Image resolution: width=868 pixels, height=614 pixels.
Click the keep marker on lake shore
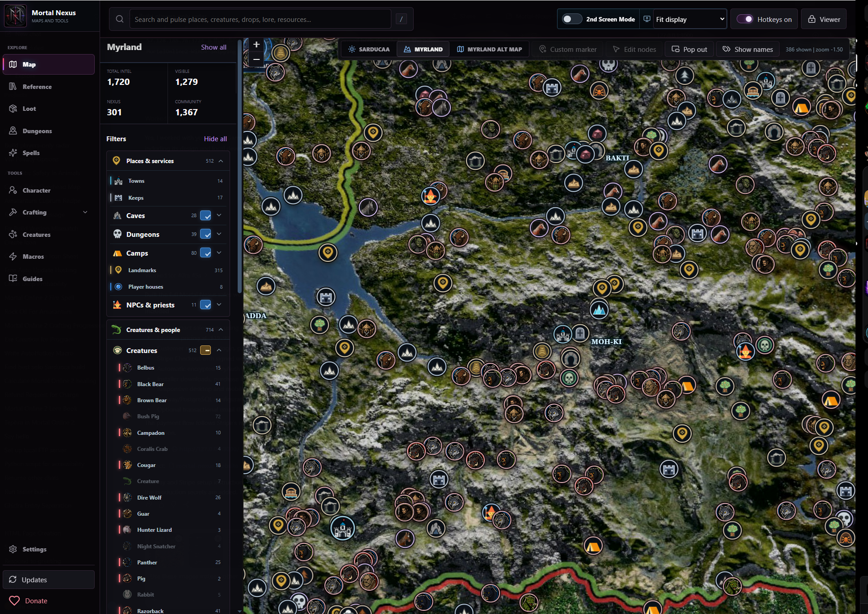(x=326, y=297)
